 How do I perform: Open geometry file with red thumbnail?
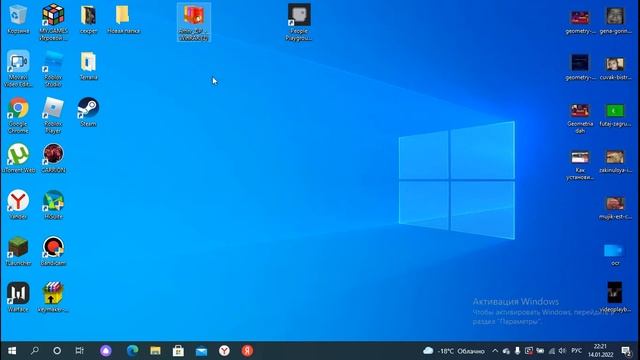click(x=580, y=22)
